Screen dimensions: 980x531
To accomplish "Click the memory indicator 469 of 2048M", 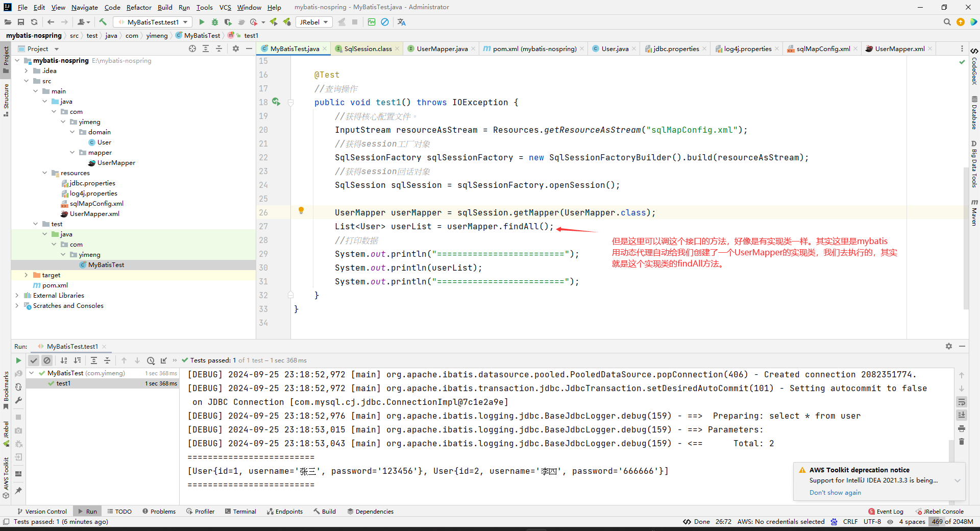I will click(952, 522).
